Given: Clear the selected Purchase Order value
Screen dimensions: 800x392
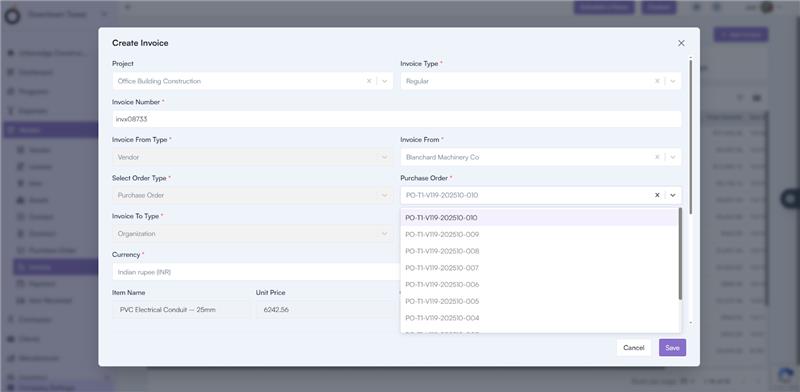Looking at the screenshot, I should click(657, 195).
